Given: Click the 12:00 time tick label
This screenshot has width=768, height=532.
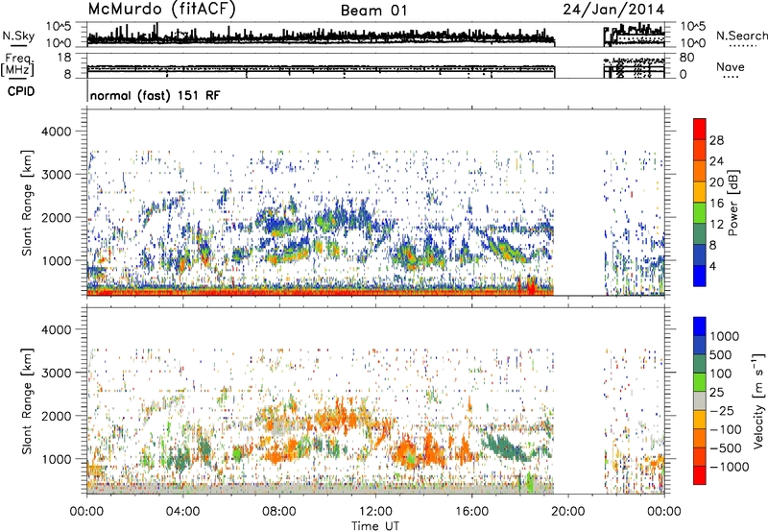Looking at the screenshot, I should click(375, 512).
